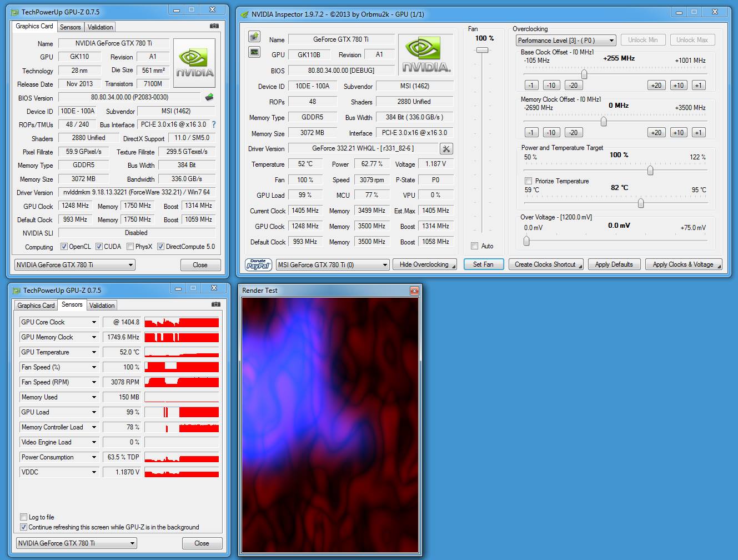Image resolution: width=738 pixels, height=560 pixels.
Task: Click the Set Fan button
Action: (x=483, y=264)
